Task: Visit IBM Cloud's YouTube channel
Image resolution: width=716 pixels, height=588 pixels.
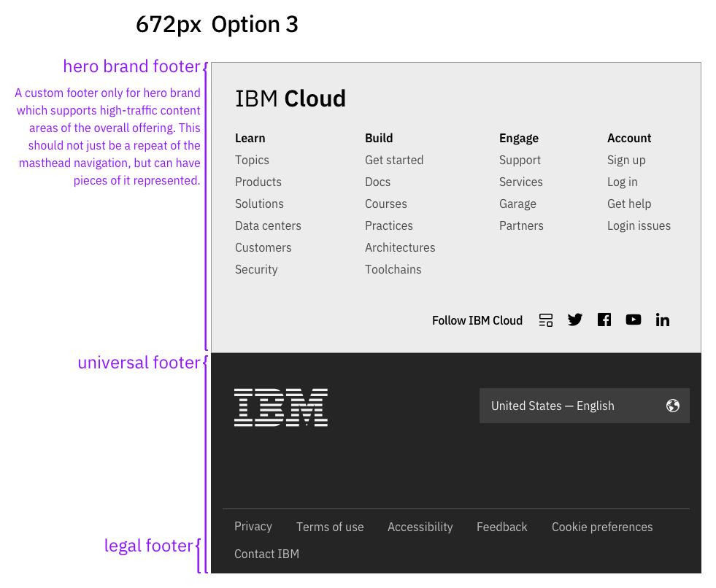Action: [633, 319]
